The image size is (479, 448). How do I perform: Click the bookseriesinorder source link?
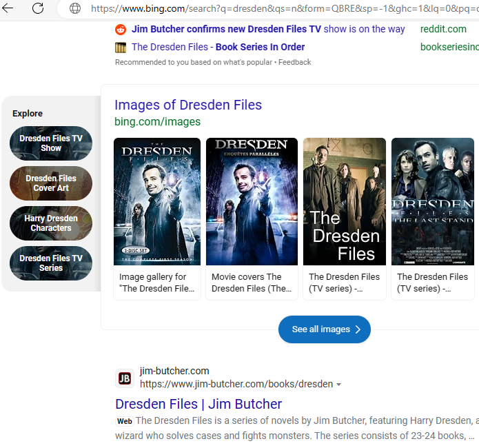(449, 47)
